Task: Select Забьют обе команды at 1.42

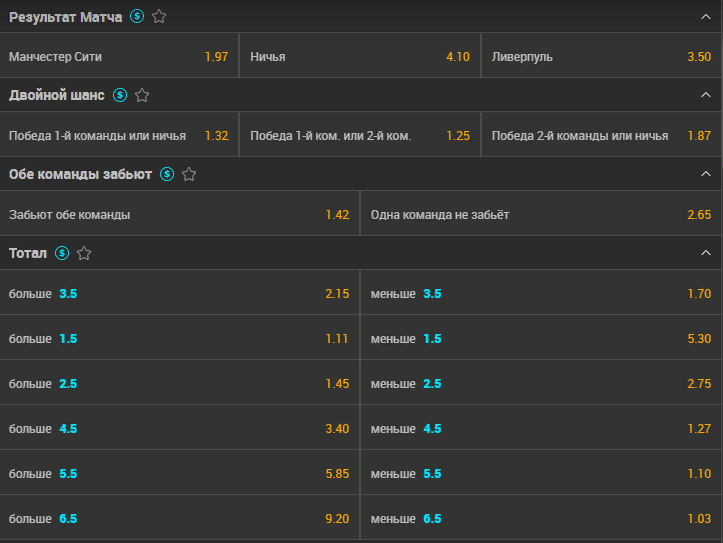Action: tap(179, 213)
